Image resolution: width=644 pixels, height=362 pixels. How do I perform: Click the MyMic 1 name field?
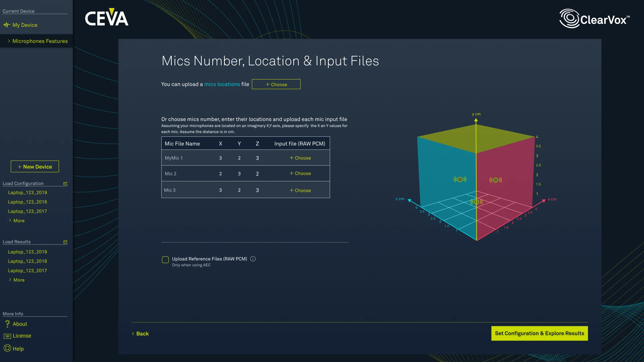tap(174, 158)
